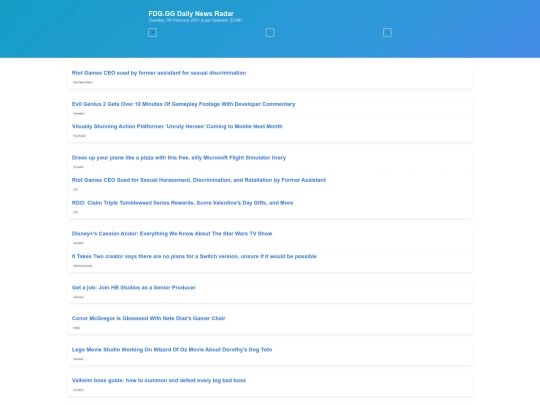
Task: Open the Microsoft Flight Simulator pizza livery story
Action: coord(179,158)
